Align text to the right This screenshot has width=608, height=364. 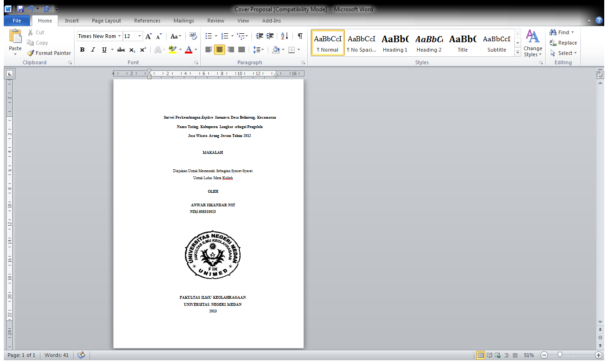click(230, 50)
